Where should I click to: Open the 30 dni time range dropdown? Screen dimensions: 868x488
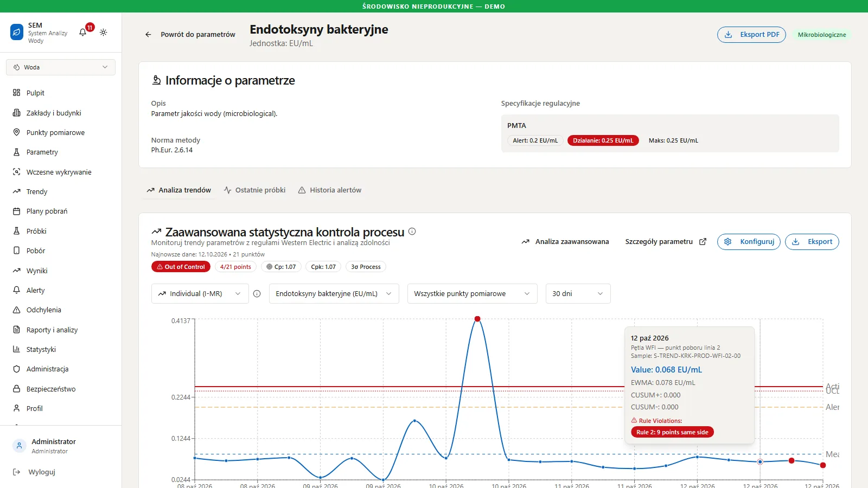click(x=578, y=294)
